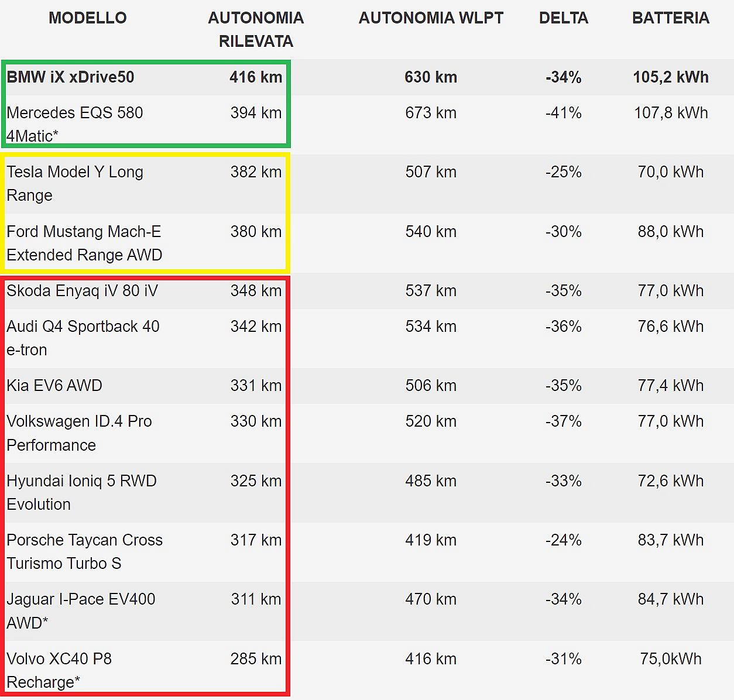Image resolution: width=734 pixels, height=700 pixels.
Task: Click the 75,0kWh battery cell
Action: click(671, 658)
